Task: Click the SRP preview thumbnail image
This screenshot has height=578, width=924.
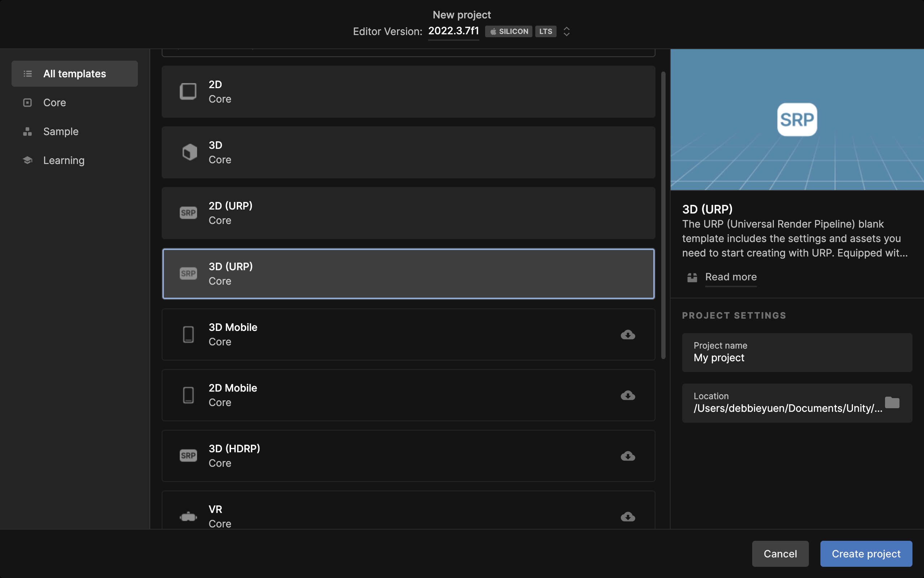Action: (797, 119)
